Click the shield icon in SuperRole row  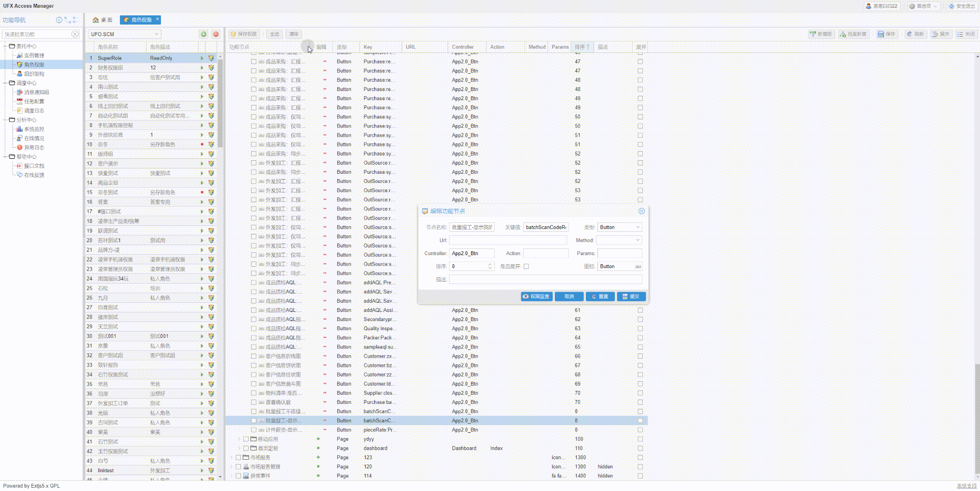[211, 58]
